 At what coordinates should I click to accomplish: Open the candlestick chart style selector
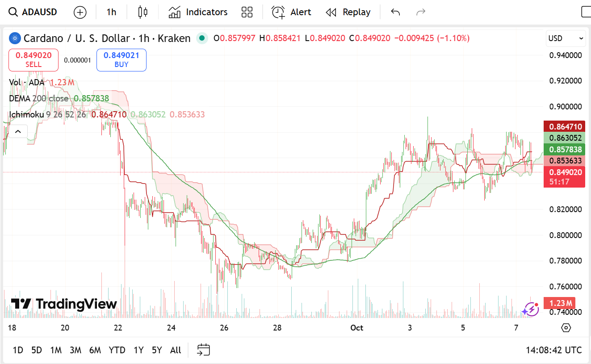coord(143,12)
